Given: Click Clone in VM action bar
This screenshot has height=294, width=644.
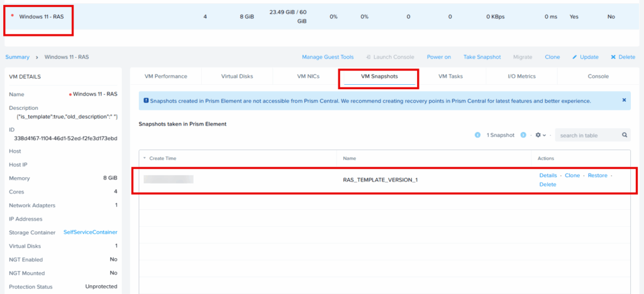Looking at the screenshot, I should pos(552,57).
